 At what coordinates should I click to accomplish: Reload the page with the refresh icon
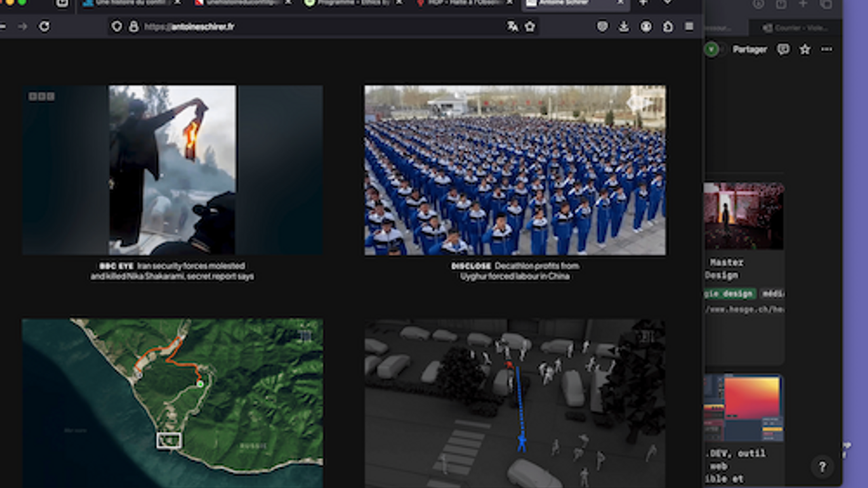click(x=44, y=26)
